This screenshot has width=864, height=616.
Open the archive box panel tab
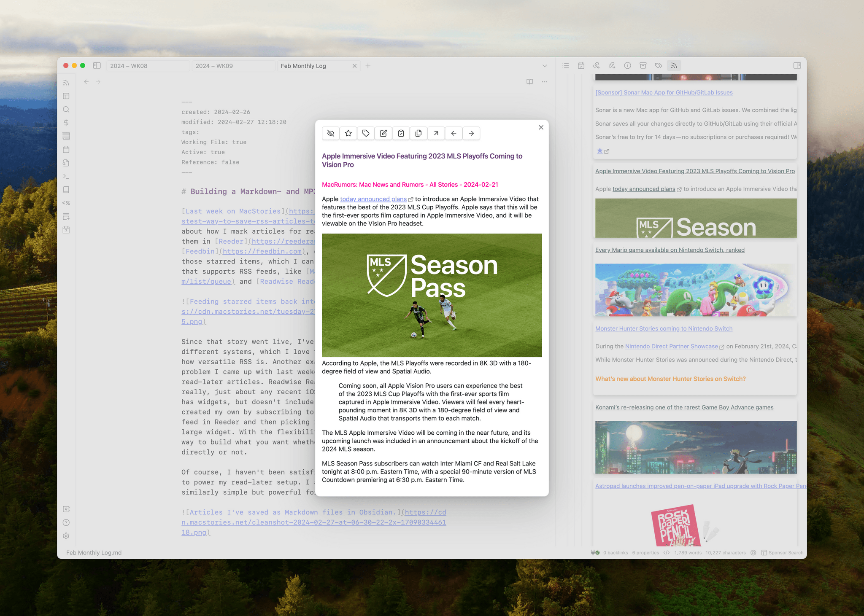[643, 66]
